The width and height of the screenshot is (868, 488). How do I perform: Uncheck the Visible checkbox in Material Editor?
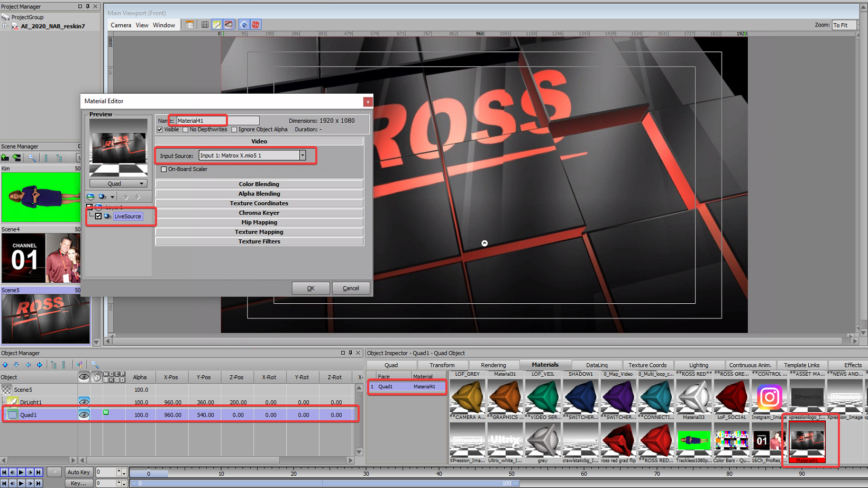tap(160, 130)
